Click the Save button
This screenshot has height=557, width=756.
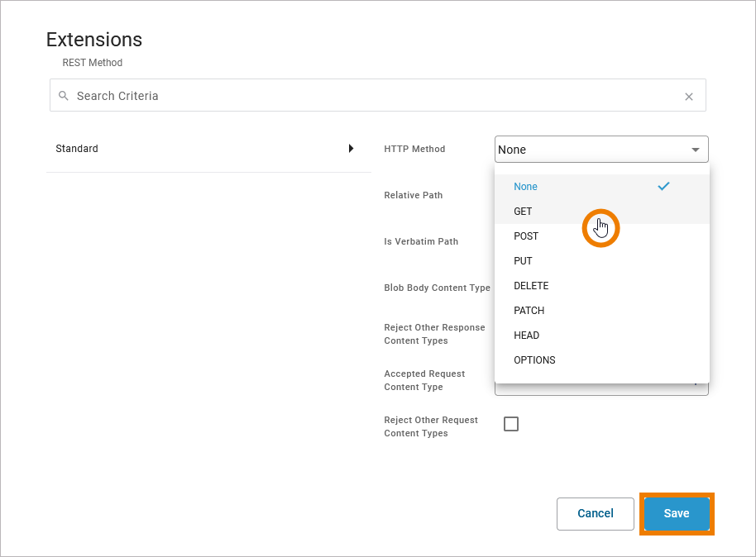click(x=676, y=513)
